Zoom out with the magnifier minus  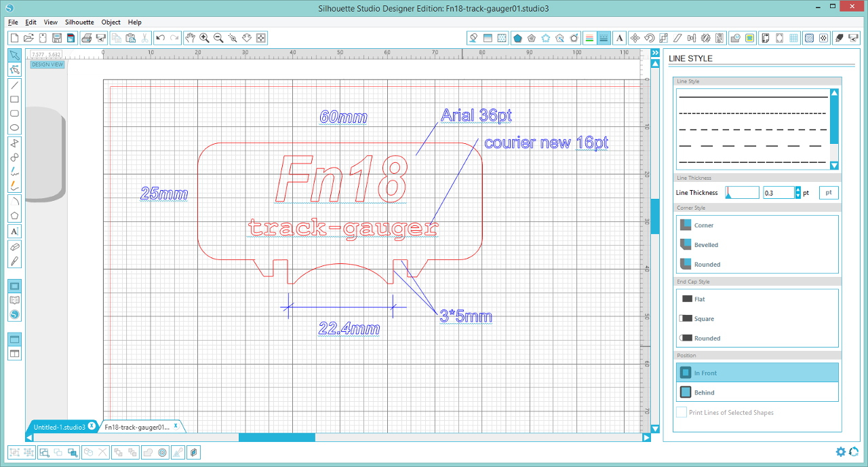[218, 38]
